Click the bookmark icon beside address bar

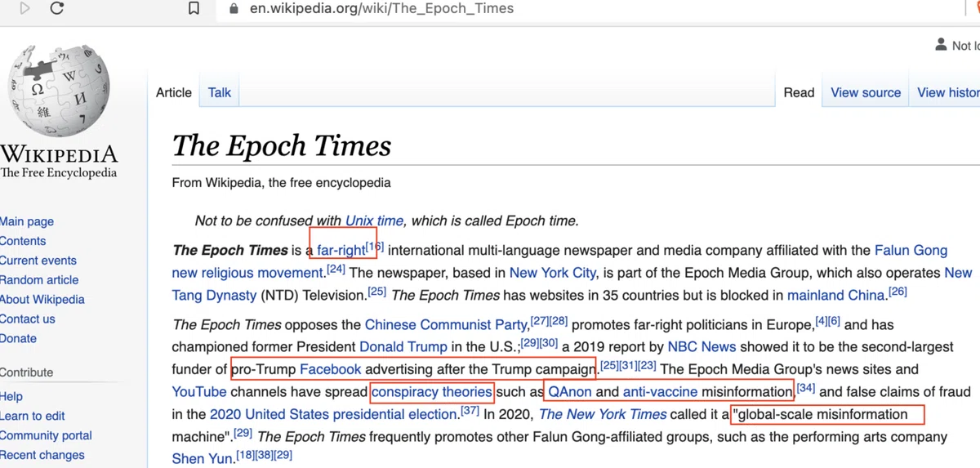tap(194, 9)
